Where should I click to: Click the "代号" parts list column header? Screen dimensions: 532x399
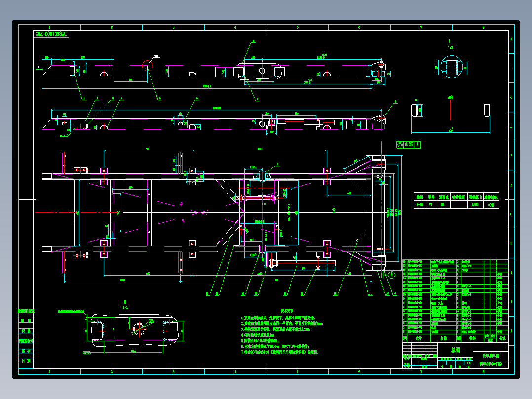[x=419, y=338]
